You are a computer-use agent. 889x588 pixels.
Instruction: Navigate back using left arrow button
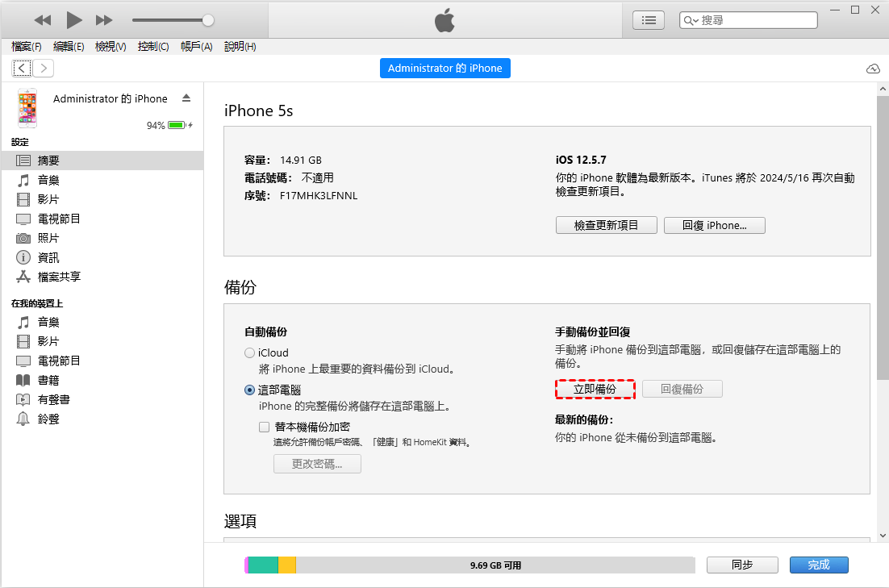[22, 69]
